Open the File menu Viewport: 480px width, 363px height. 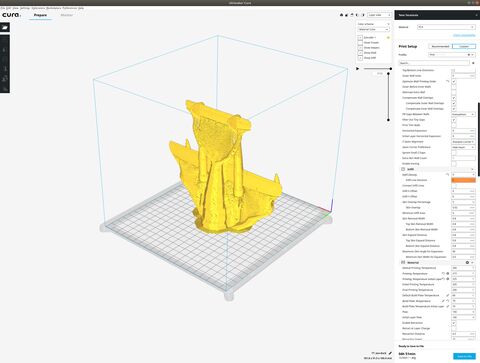[3, 8]
